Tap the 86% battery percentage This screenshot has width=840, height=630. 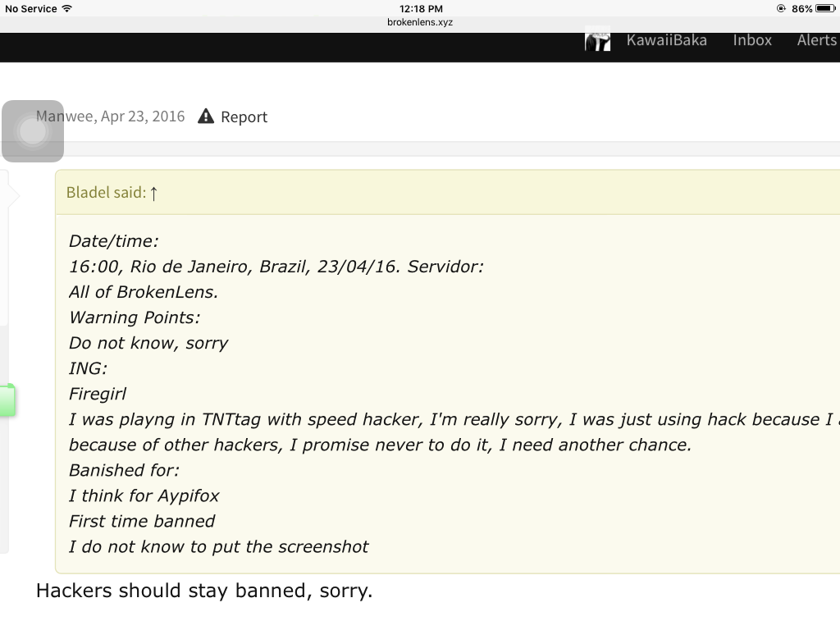pos(802,8)
